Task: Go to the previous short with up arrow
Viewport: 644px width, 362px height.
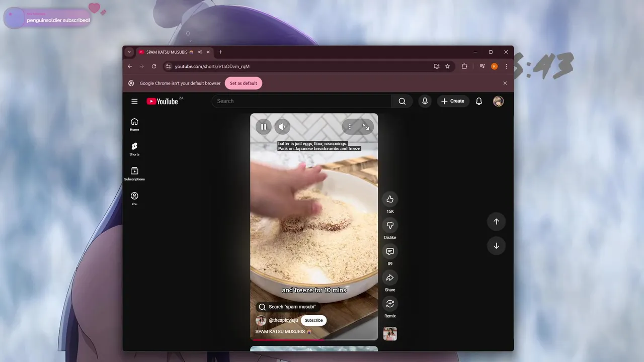Action: pyautogui.click(x=496, y=222)
